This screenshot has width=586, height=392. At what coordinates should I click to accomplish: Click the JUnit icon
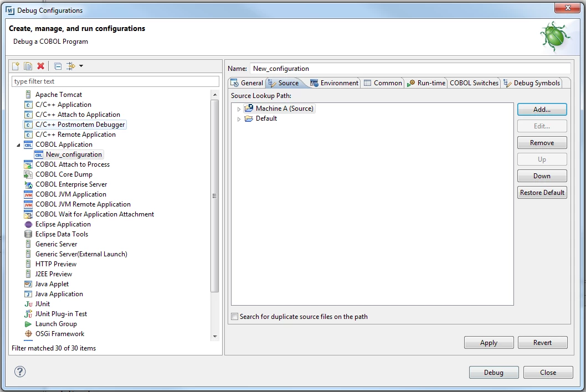[x=28, y=304]
